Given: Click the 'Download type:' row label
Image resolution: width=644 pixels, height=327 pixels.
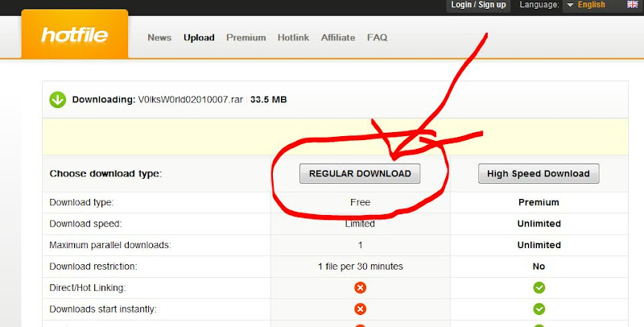Looking at the screenshot, I should click(x=81, y=202).
